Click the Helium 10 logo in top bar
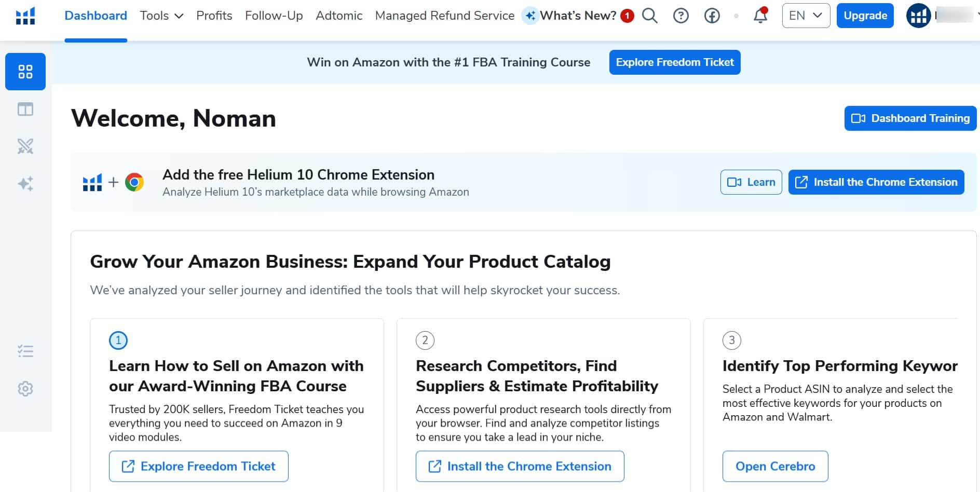Viewport: 980px width, 492px height. pos(25,16)
